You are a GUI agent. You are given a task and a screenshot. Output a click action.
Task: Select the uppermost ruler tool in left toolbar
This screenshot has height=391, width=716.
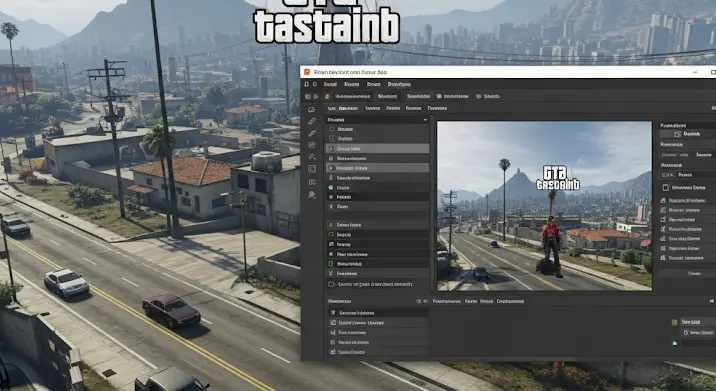(x=312, y=121)
